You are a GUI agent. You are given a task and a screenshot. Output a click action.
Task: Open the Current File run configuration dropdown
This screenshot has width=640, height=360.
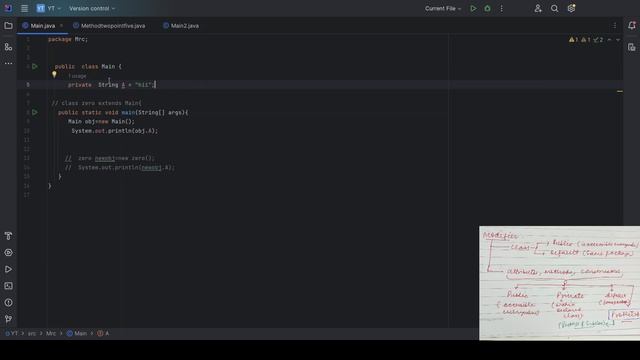(x=443, y=8)
